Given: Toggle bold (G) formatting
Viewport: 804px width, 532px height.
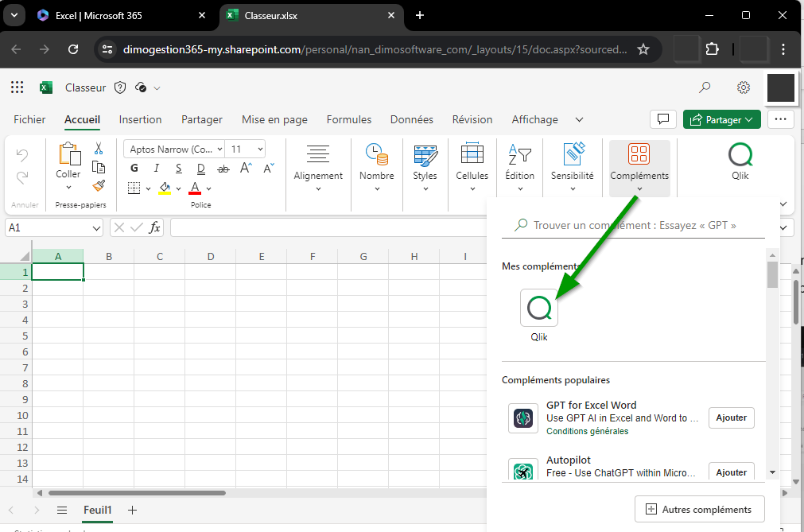Looking at the screenshot, I should [x=134, y=168].
